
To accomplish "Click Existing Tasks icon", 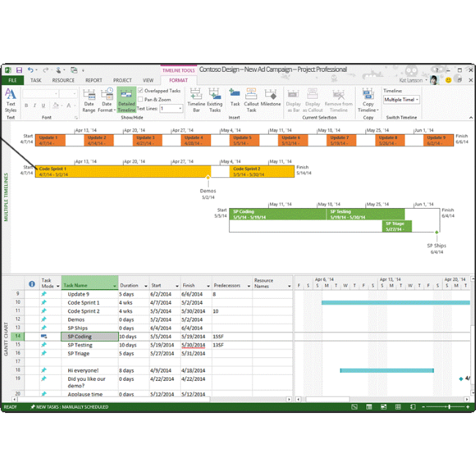I will (x=215, y=100).
